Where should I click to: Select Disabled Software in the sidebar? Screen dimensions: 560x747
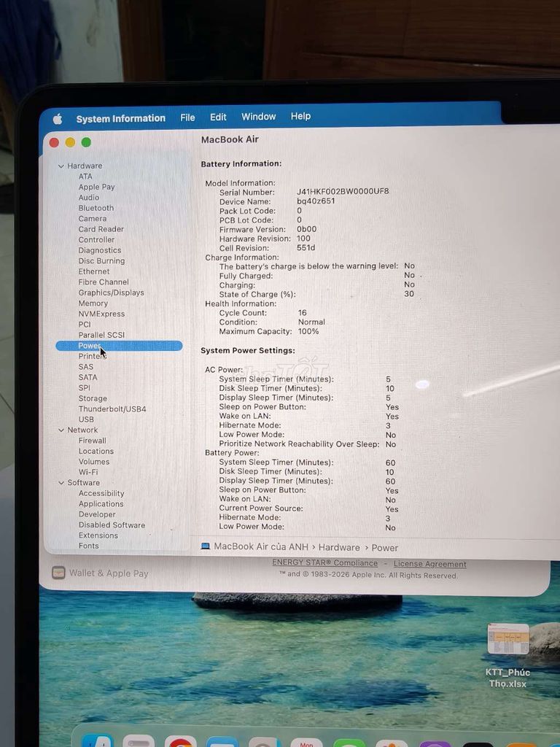coord(112,525)
